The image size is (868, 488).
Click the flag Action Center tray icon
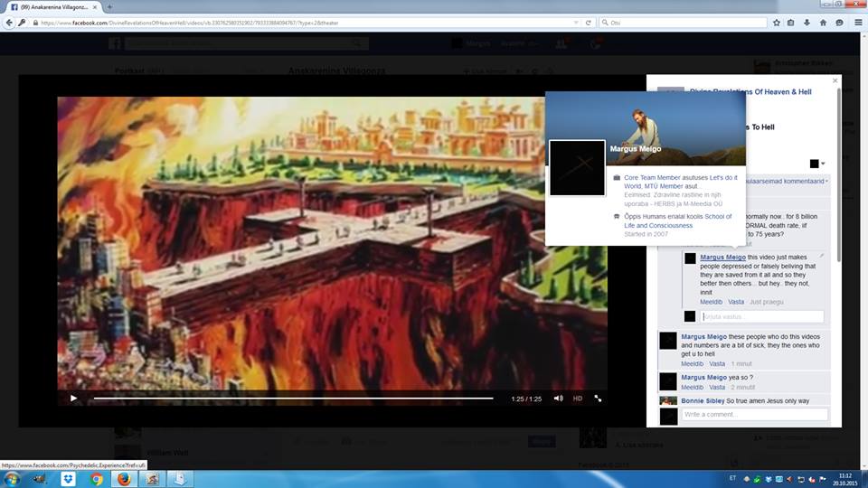coord(823,479)
